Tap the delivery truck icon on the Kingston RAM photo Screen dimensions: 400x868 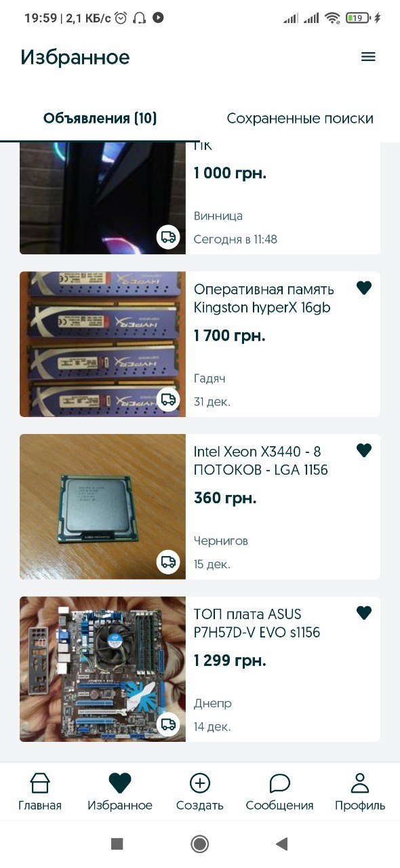tap(168, 399)
